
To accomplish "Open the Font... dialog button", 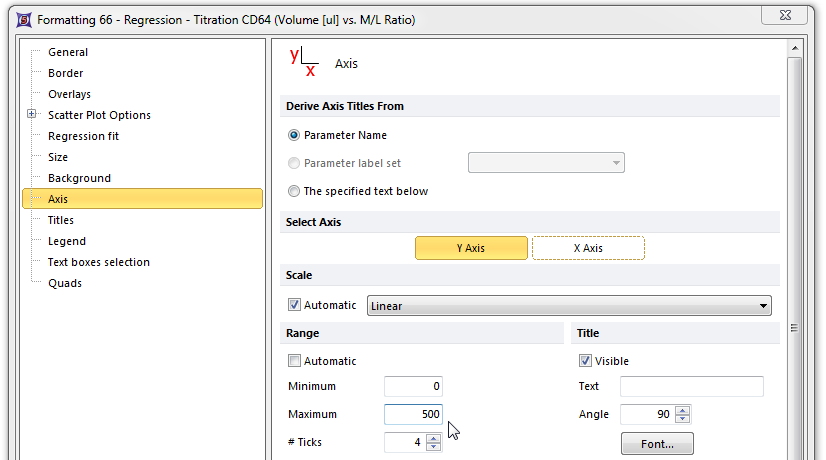I will coord(657,444).
